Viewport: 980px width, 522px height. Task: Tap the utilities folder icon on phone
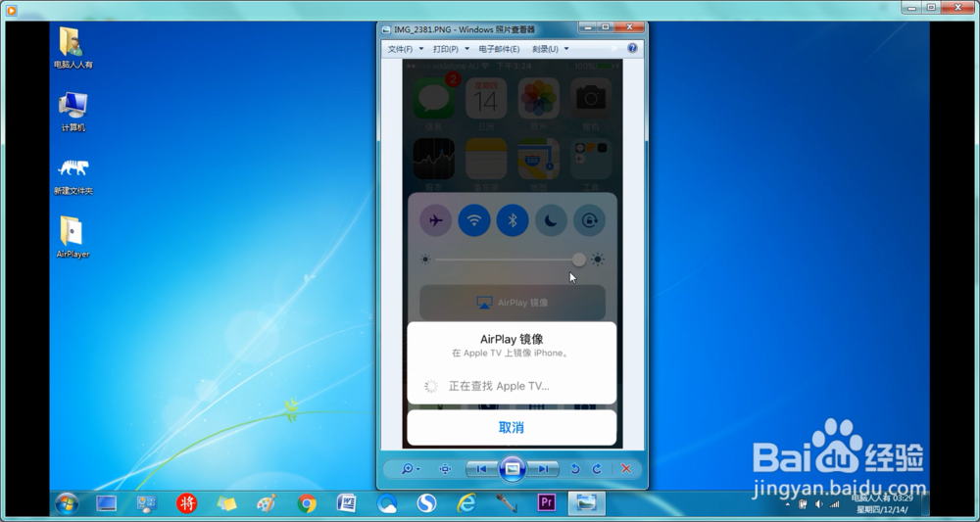click(591, 159)
